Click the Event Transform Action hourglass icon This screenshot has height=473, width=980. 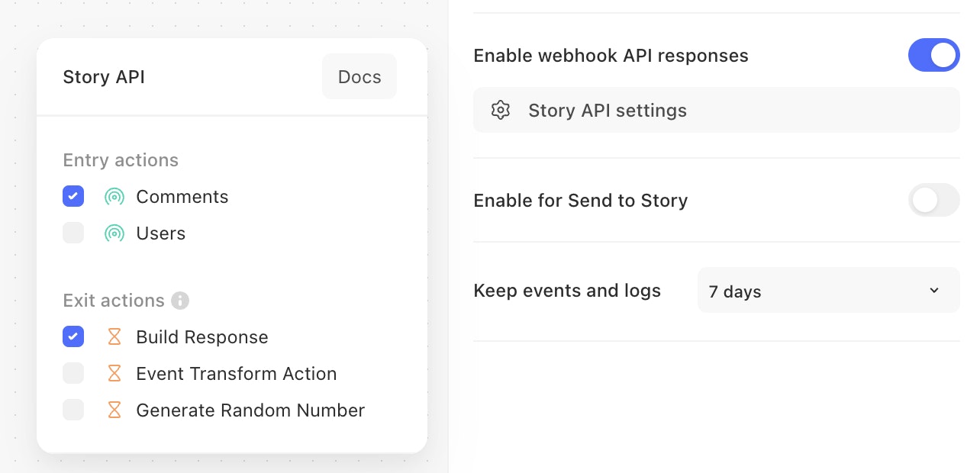point(114,374)
